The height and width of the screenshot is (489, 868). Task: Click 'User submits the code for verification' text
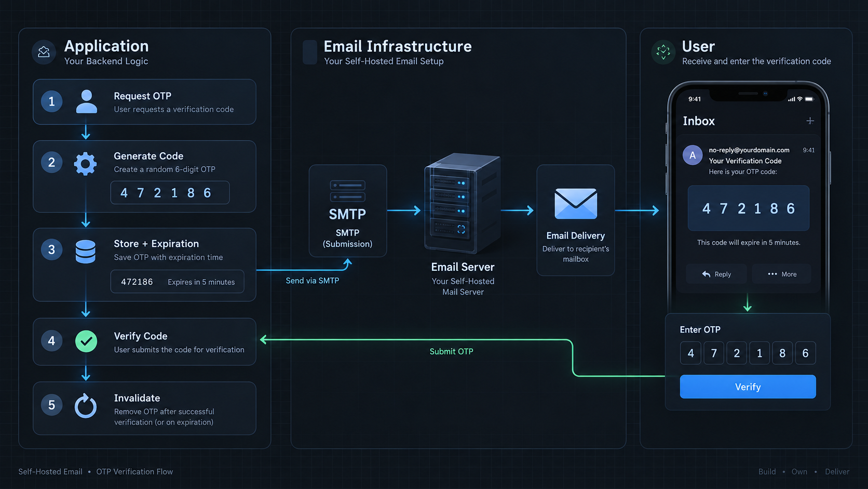[179, 350]
